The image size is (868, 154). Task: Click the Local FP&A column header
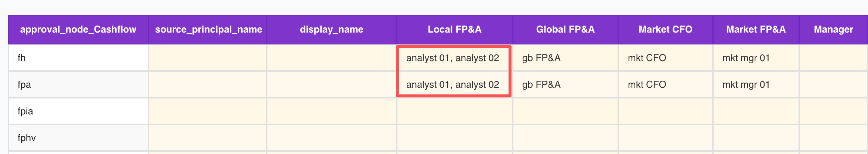click(x=454, y=30)
